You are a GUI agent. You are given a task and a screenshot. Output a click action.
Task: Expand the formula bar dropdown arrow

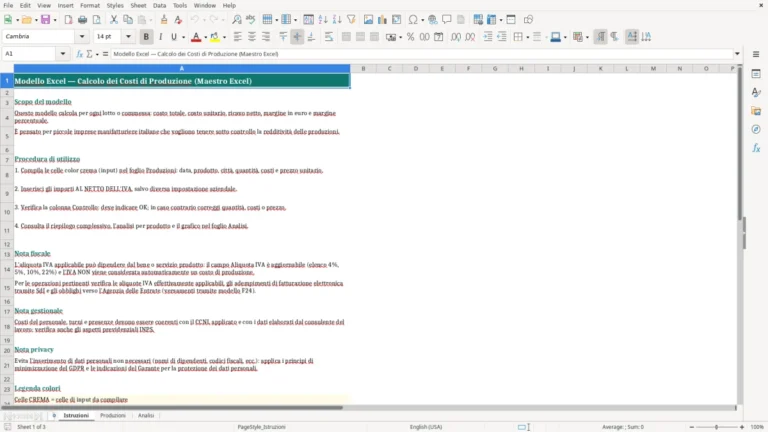tap(737, 54)
